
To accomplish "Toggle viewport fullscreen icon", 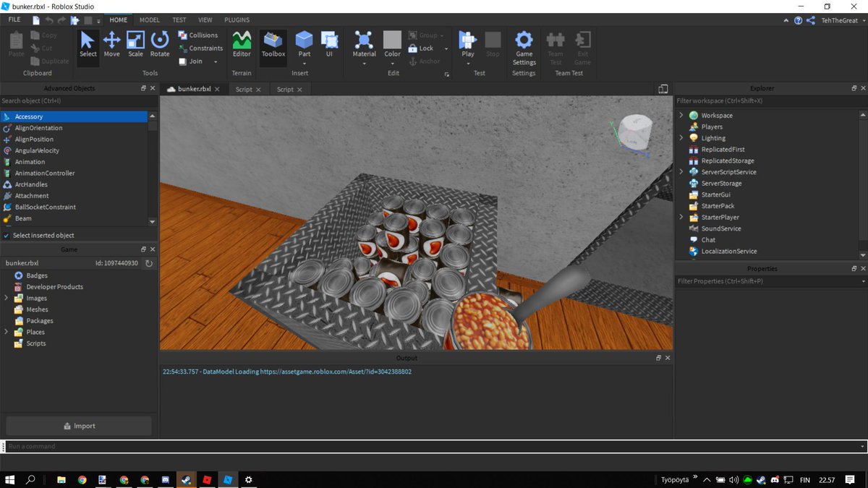I will pos(663,89).
